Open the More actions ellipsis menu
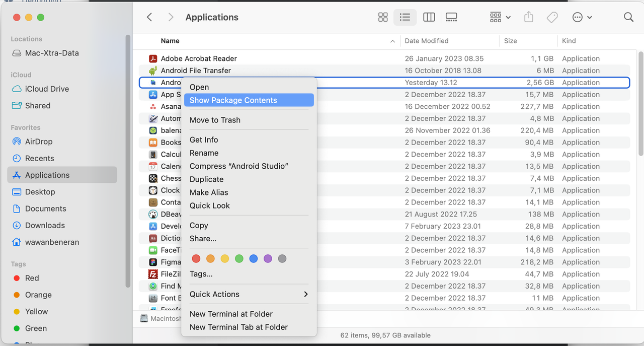The width and height of the screenshot is (644, 346). point(582,17)
